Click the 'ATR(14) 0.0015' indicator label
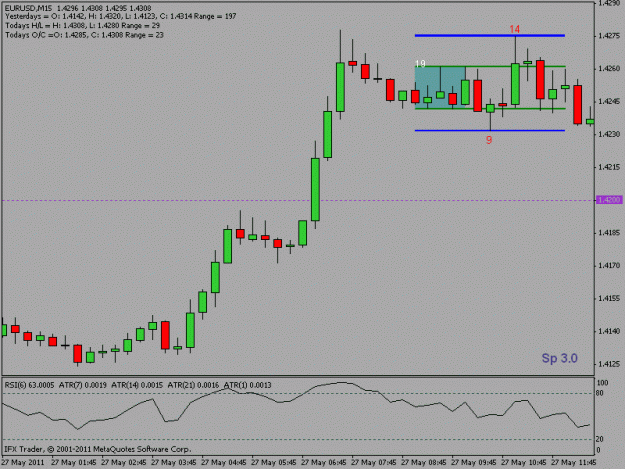This screenshot has width=625, height=469. (x=137, y=385)
